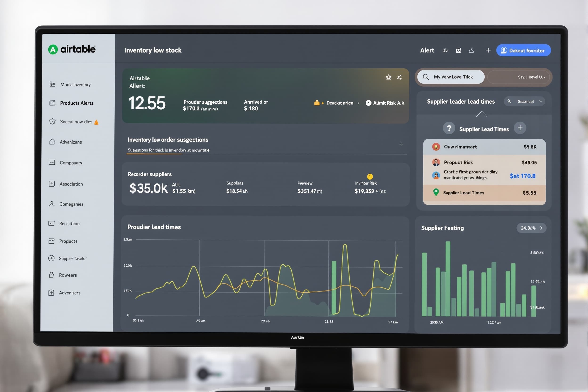Viewport: 588px width, 392px height.
Task: Click plus button beside Supplier Lead Times
Action: 520,128
